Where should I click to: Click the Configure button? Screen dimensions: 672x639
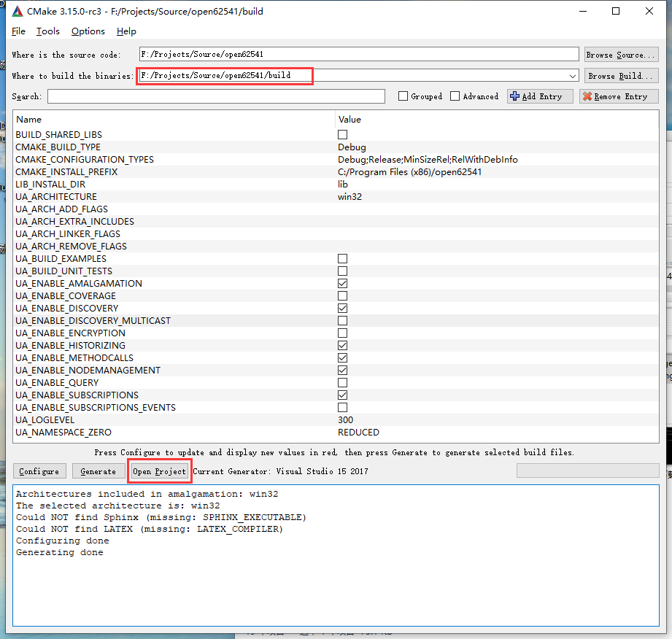(39, 471)
